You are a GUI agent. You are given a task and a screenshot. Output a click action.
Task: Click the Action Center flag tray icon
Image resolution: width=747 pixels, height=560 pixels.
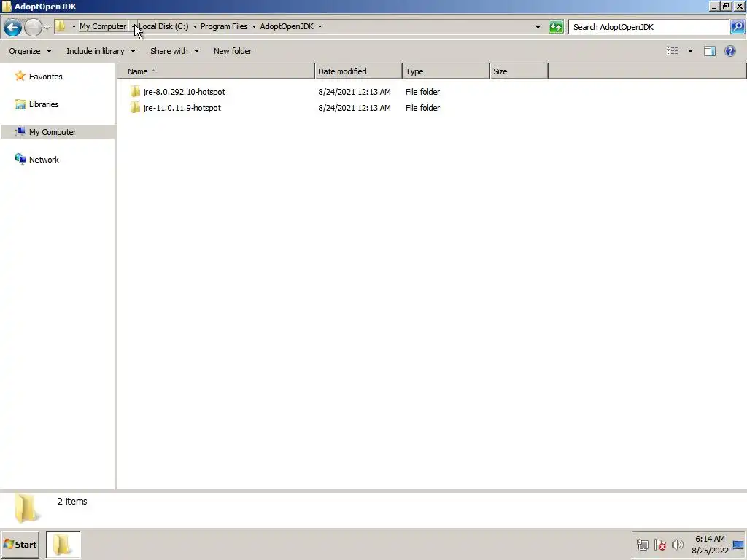click(659, 545)
